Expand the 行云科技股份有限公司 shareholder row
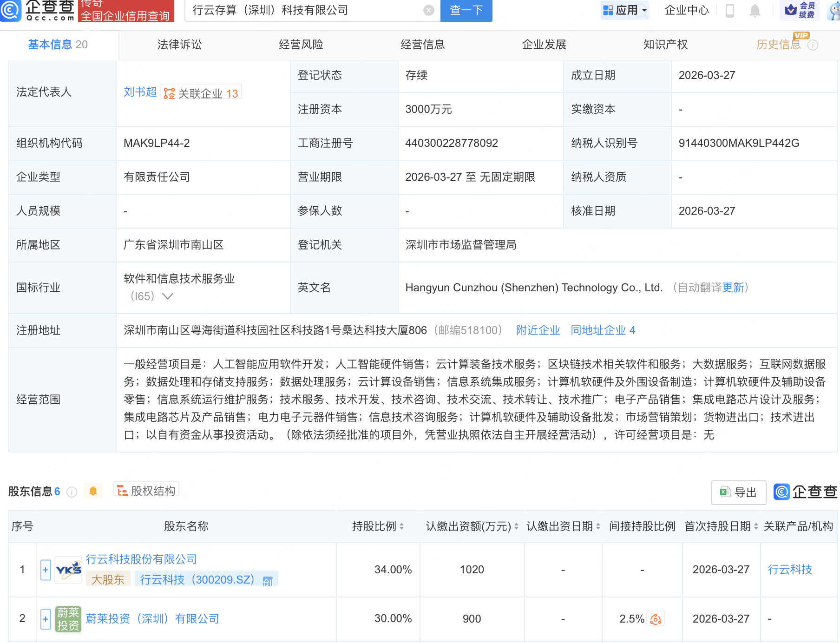Screen dimensions: 840x643 (46, 570)
